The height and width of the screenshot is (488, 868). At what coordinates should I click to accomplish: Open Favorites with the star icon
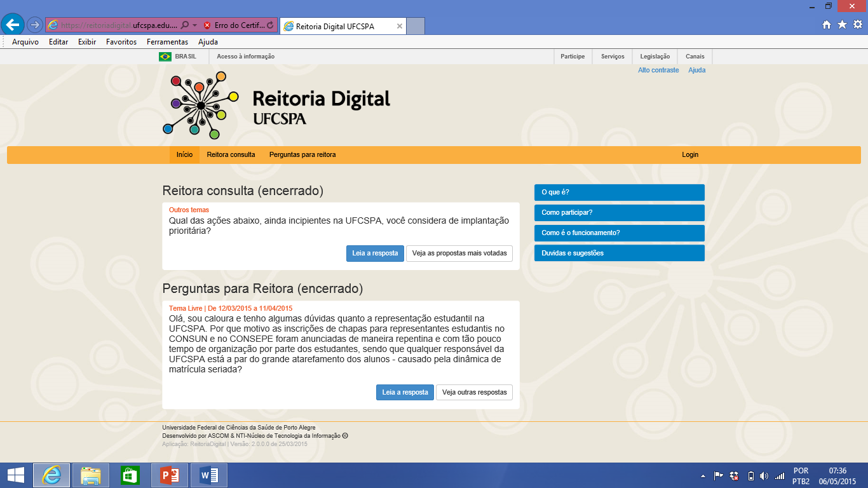coord(842,24)
